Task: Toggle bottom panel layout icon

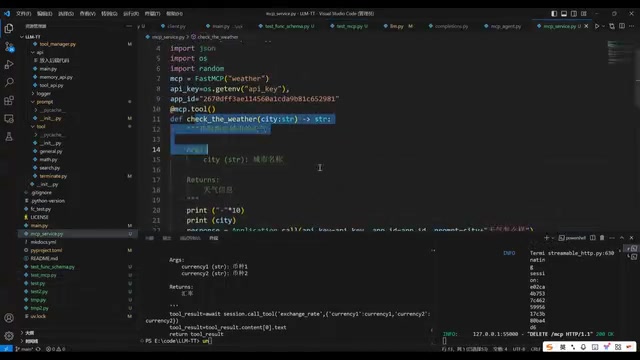Action: tap(564, 13)
